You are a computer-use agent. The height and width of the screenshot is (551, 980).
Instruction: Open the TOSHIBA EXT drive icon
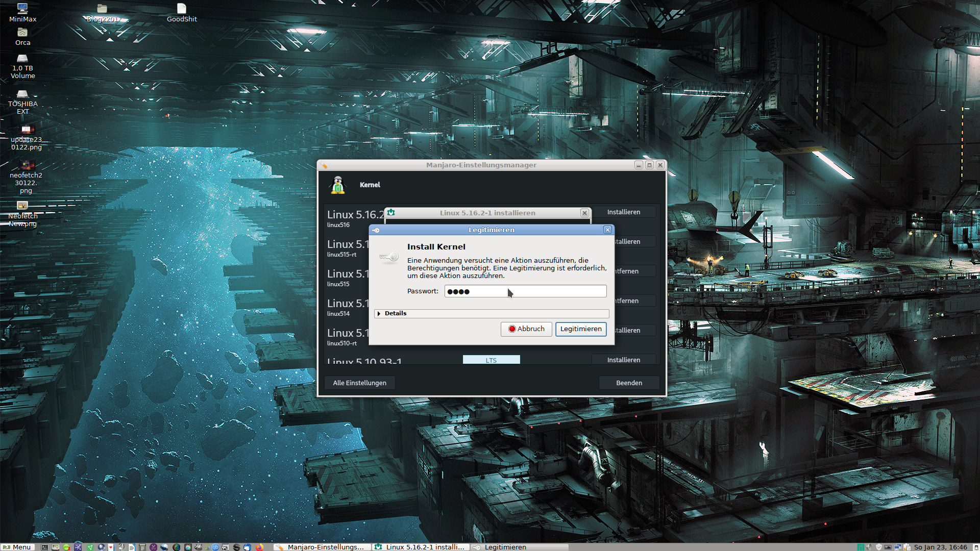click(22, 102)
